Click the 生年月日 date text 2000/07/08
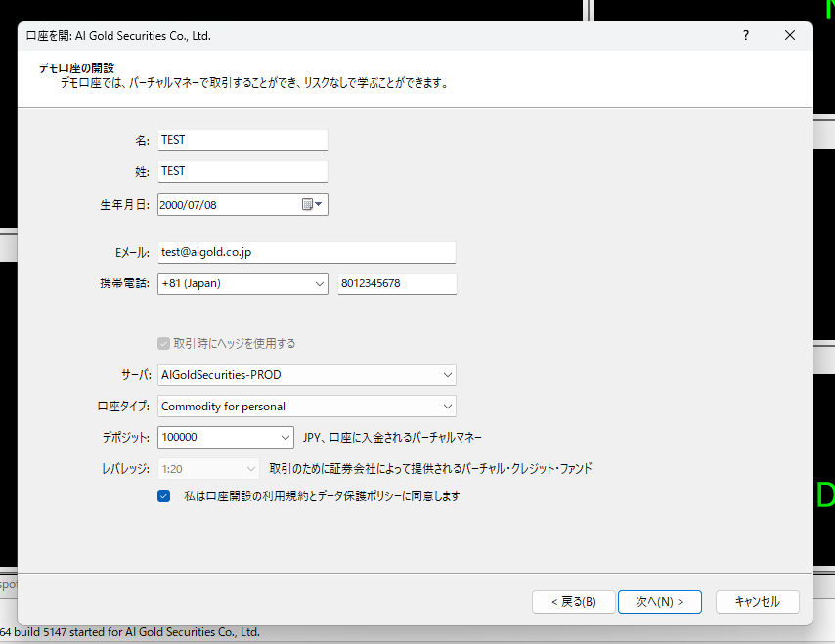Image resolution: width=835 pixels, height=644 pixels. [188, 205]
